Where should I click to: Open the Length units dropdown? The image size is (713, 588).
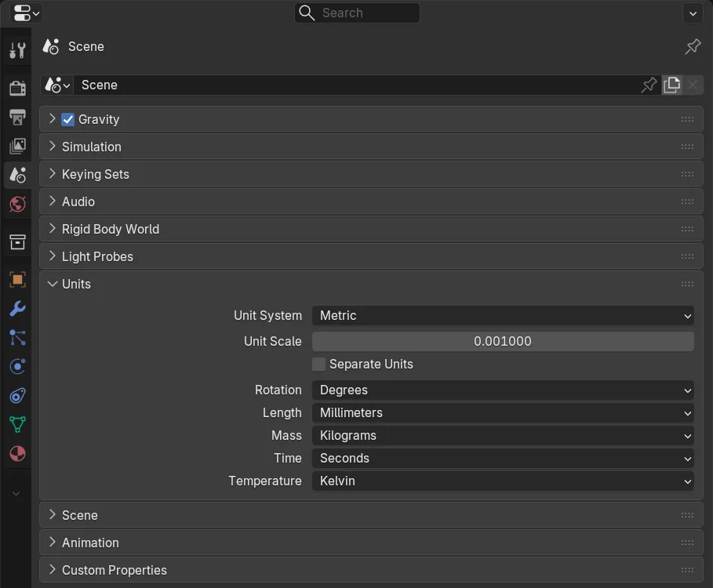click(x=503, y=412)
